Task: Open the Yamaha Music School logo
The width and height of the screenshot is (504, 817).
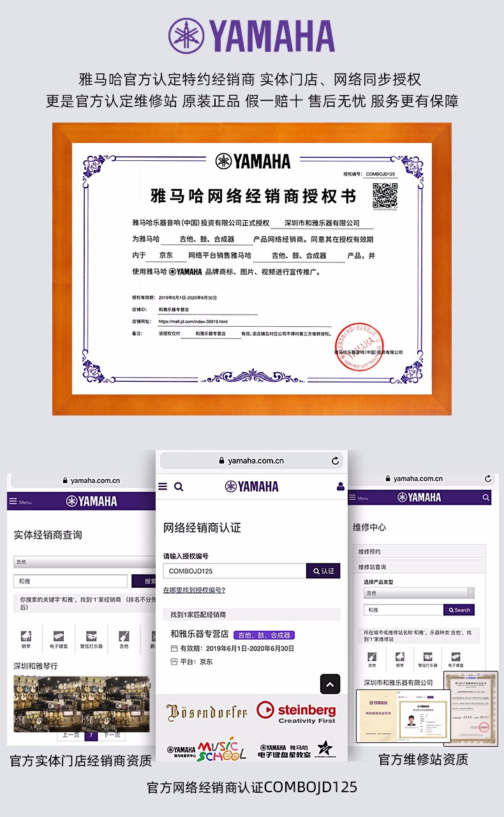Action: click(207, 748)
